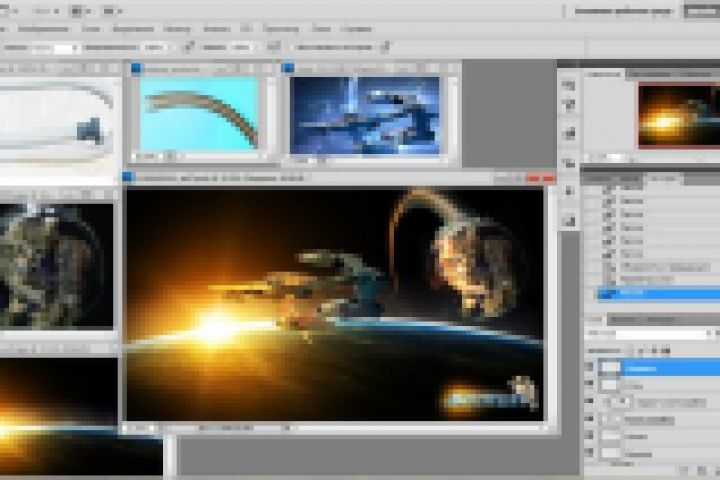Click the Photoshop icon on space station document title bar
Viewport: 720px width, 480px height.
click(x=288, y=68)
